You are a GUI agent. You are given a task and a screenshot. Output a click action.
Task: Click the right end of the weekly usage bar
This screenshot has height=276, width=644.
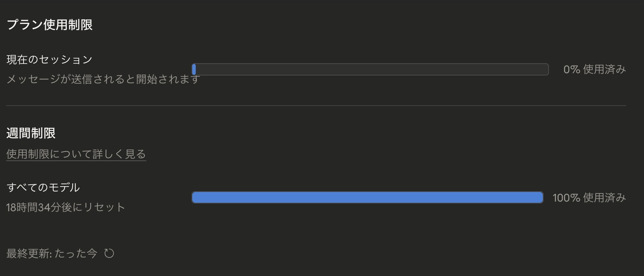(x=540, y=198)
